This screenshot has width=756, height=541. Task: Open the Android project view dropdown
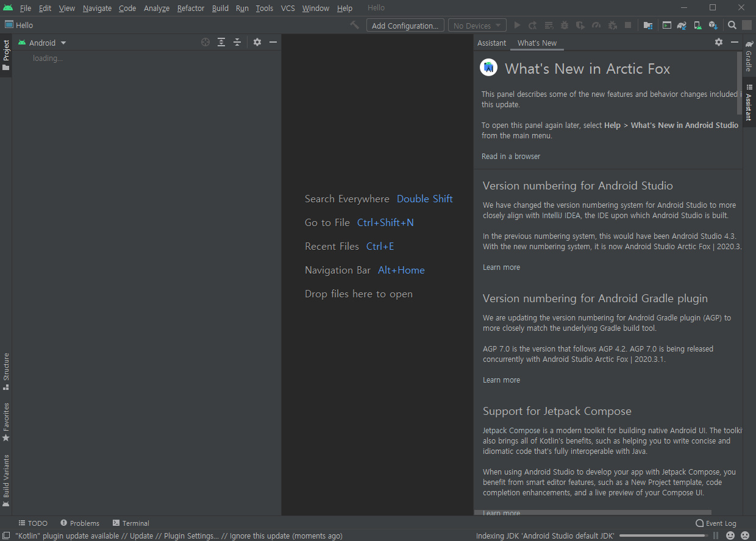(x=42, y=43)
